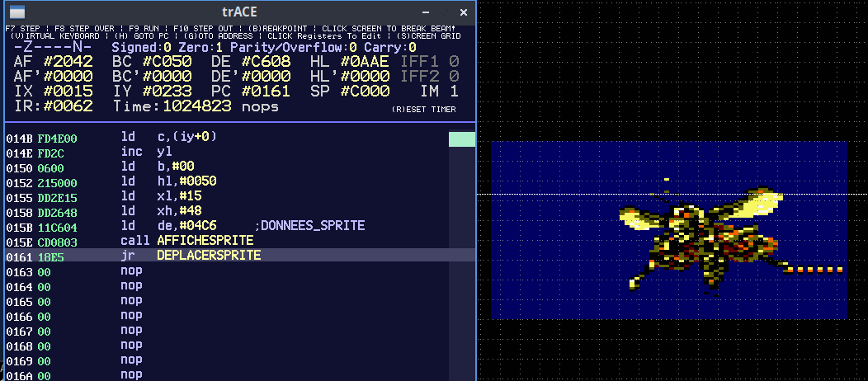Edit the BC register value #C050
The image size is (868, 381).
point(167,62)
